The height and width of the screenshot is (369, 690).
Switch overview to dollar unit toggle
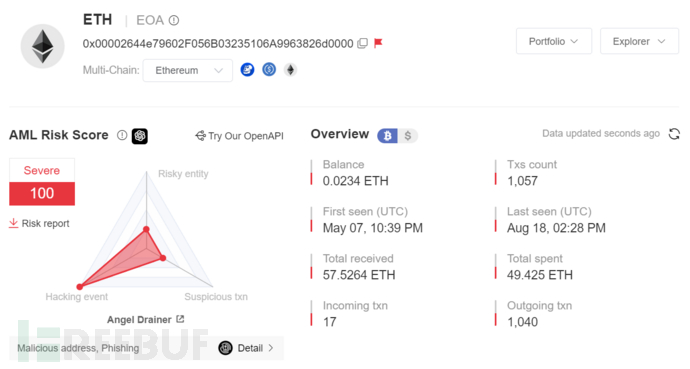(408, 136)
